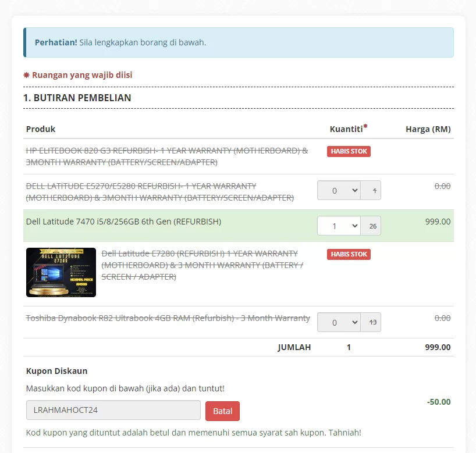476x453 pixels.
Task: Click the Kupon Diskaun heading
Action: 57,371
